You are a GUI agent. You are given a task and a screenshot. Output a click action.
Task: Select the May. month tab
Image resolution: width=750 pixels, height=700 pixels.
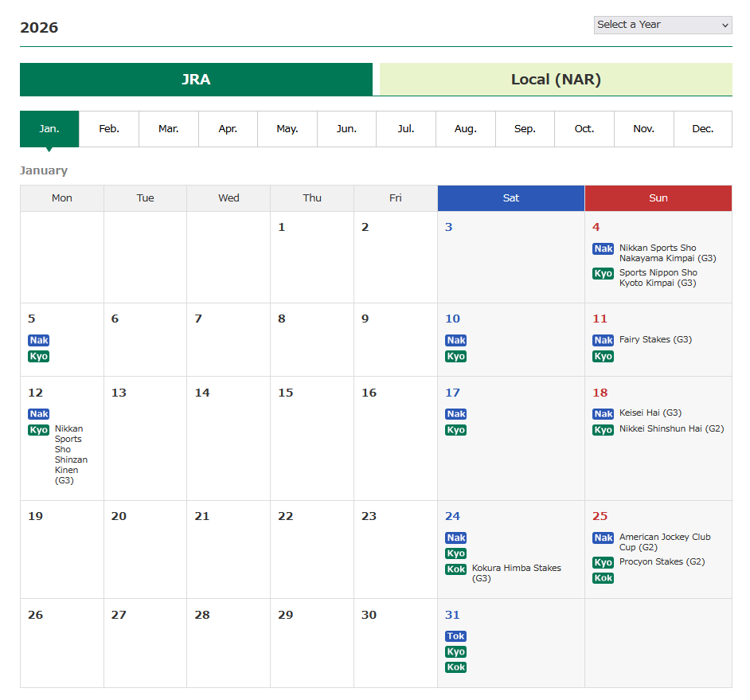(x=287, y=129)
